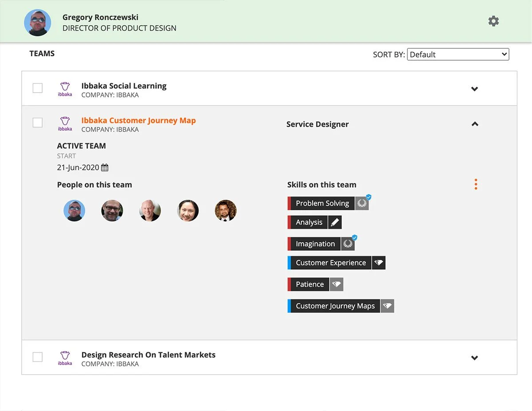The image size is (532, 411).
Task: Select the second team member avatar with glasses
Action: tap(112, 210)
